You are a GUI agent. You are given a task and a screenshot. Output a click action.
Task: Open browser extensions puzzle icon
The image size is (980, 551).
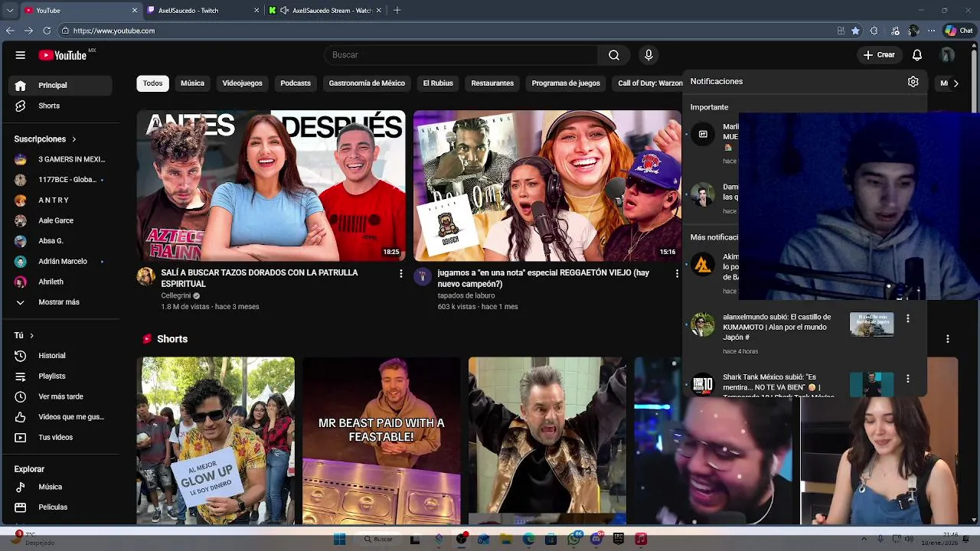coord(874,31)
